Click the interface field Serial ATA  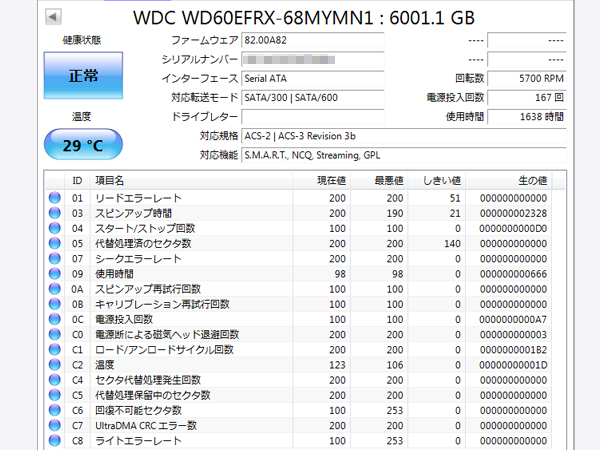pos(313,78)
